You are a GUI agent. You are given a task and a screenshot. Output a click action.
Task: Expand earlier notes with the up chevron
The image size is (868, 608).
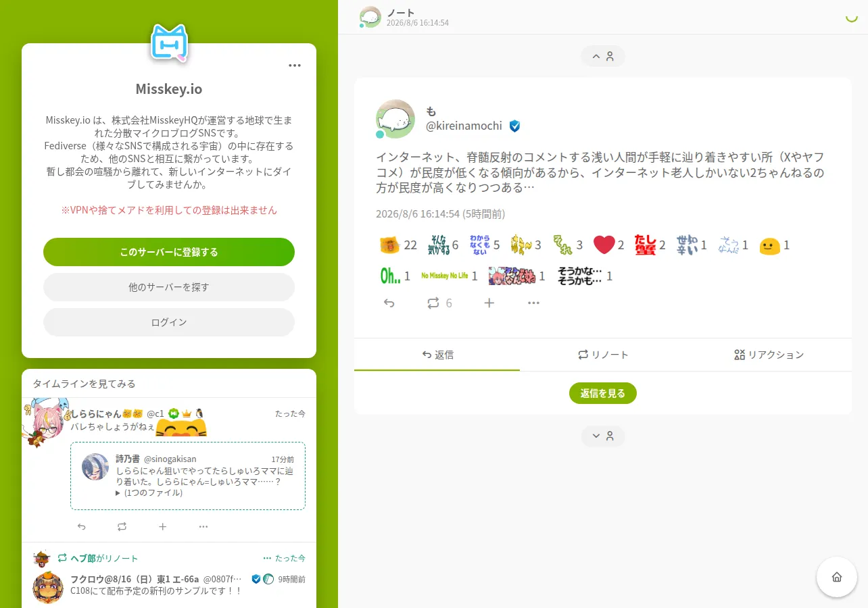[603, 57]
